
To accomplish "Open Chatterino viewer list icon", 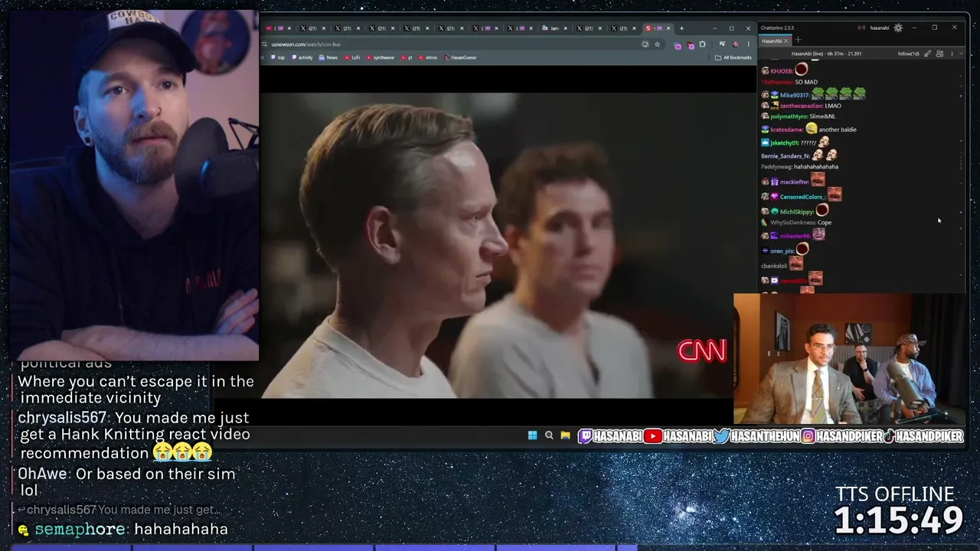I will (939, 54).
